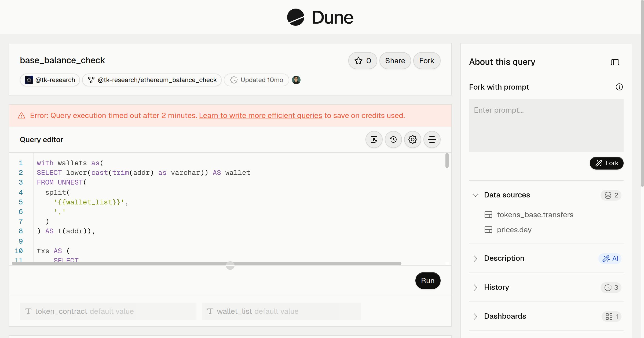644x338 pixels.
Task: Fork the query from the header
Action: [x=427, y=61]
